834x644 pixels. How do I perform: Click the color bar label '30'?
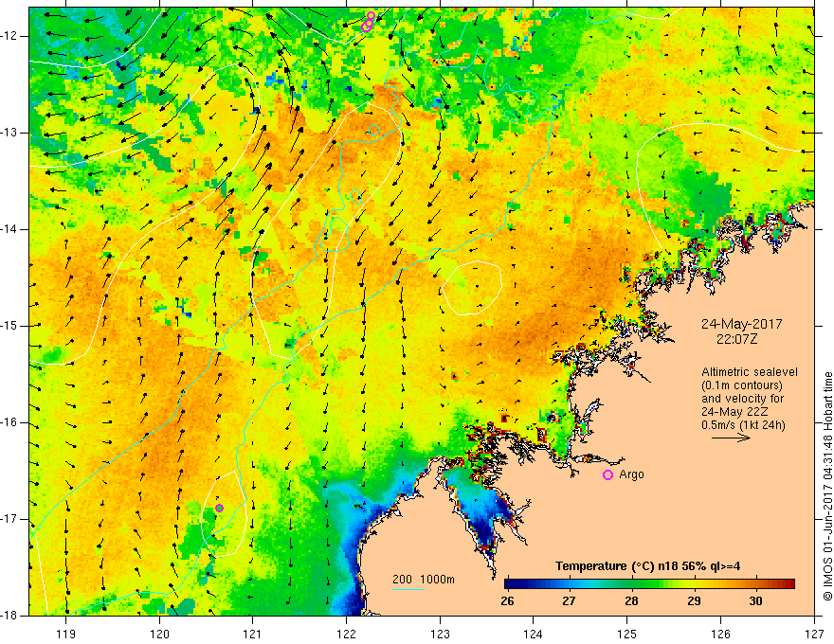pos(755,601)
